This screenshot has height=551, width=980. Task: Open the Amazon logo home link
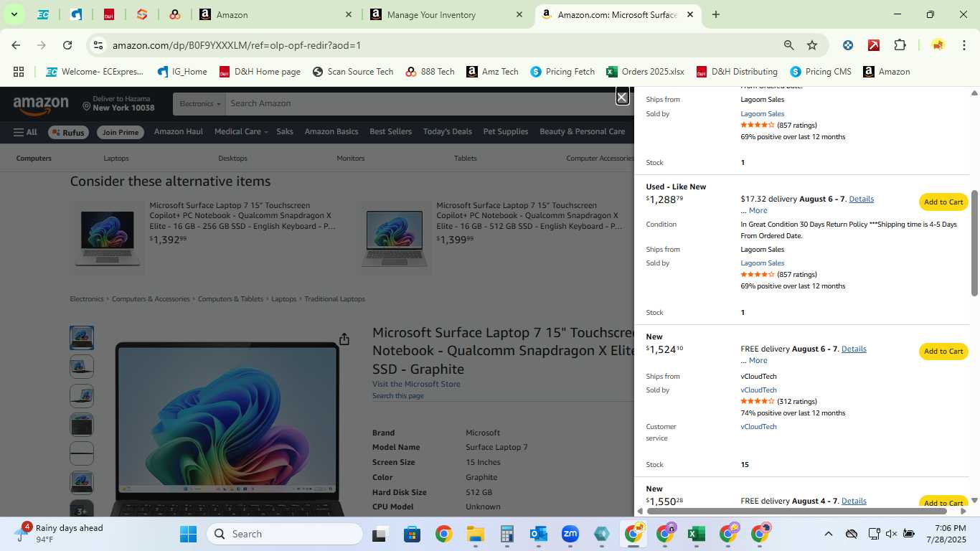click(x=41, y=106)
